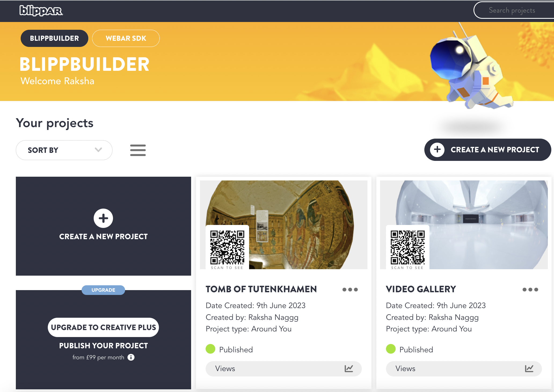Screen dimensions: 554x392
Task: Open three-dot menu for Video Gallery
Action: pos(530,290)
